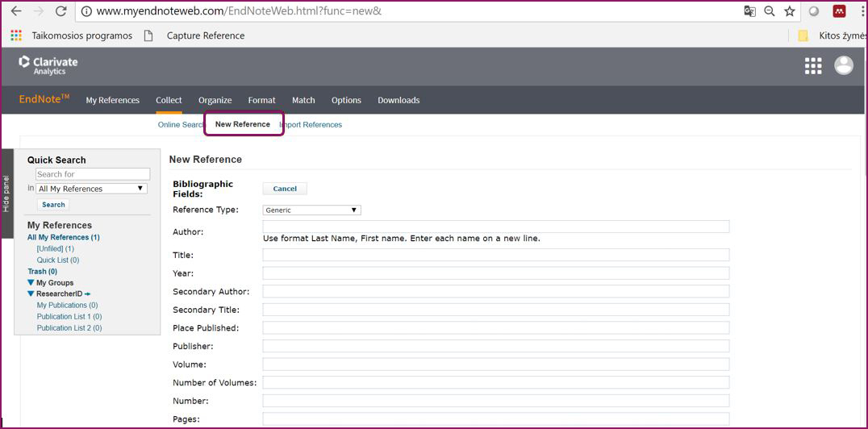Click the Clarivate Analytics logo
The height and width of the screenshot is (429, 868).
(48, 65)
